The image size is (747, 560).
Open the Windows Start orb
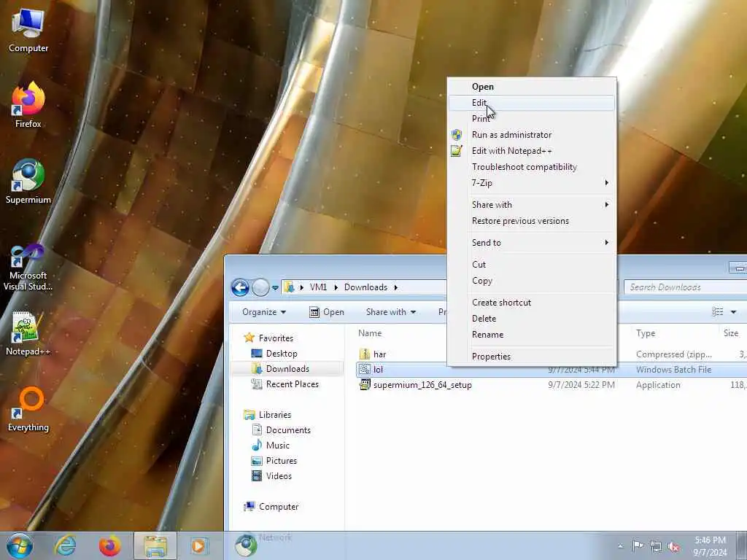pos(19,545)
